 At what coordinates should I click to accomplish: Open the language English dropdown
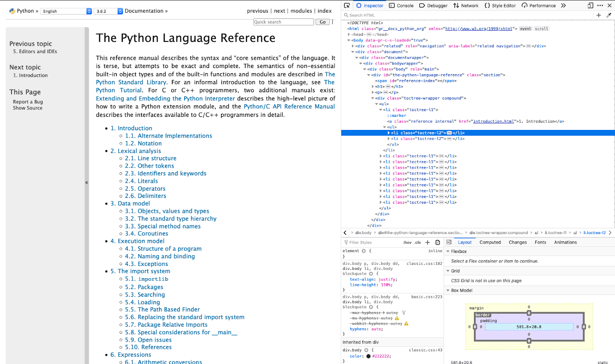[66, 11]
